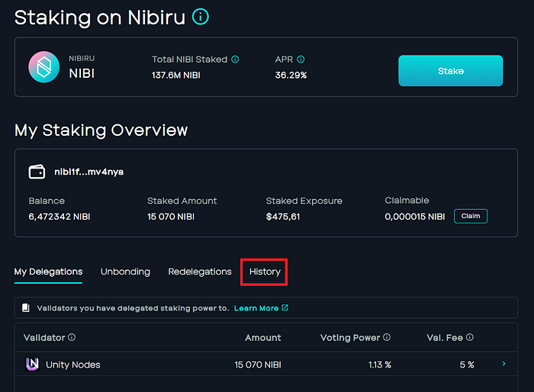Viewport: 534px width, 392px height.
Task: Click the 15 070 NIBI amount in Unity Nodes row
Action: pos(258,365)
